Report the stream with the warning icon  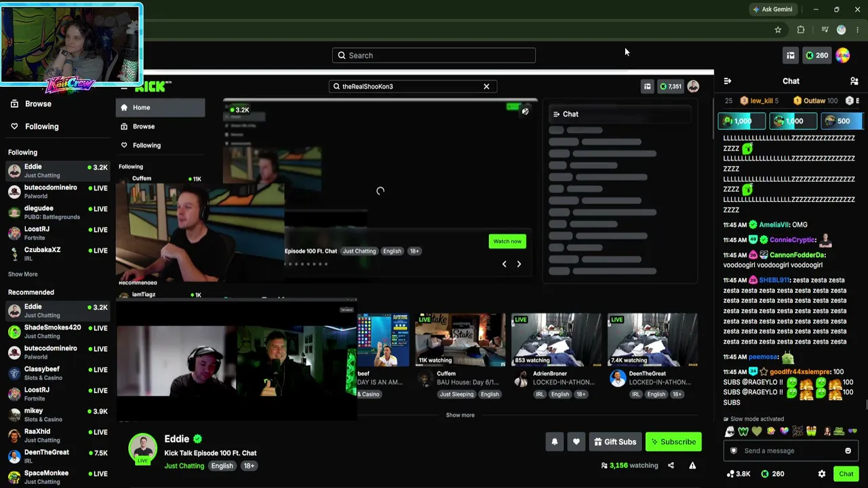[692, 466]
